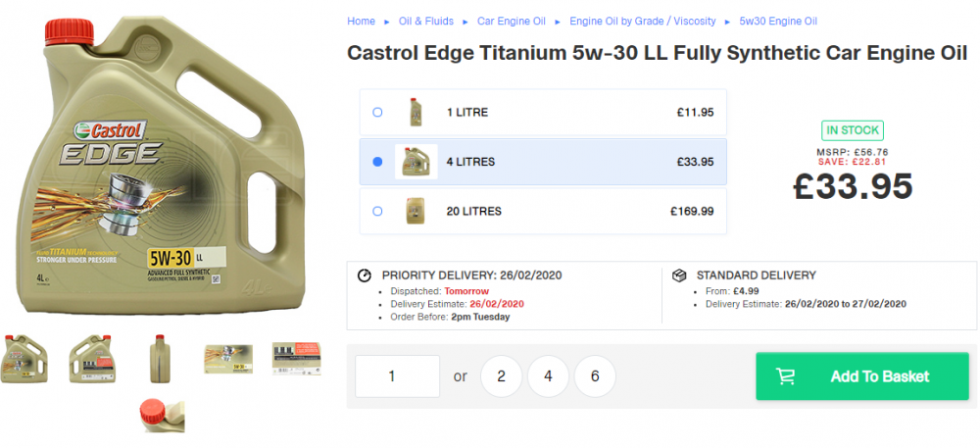Open the Home breadcrumb link

(x=362, y=22)
